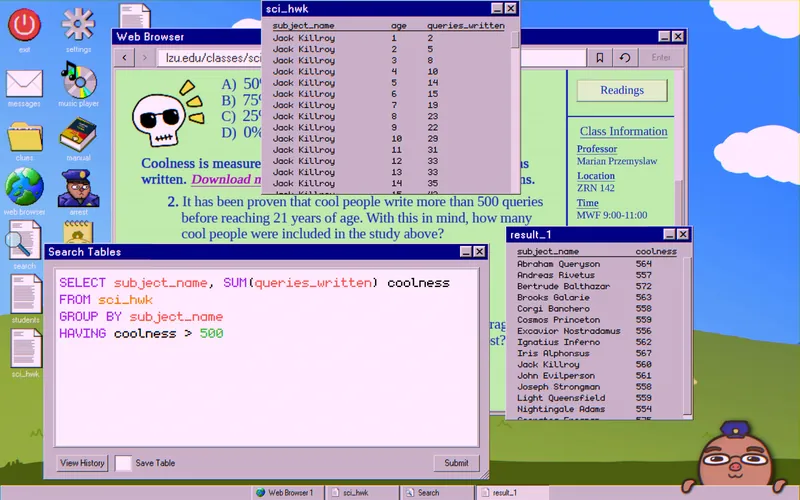Click the View History button
The image size is (800, 500).
pos(82,463)
